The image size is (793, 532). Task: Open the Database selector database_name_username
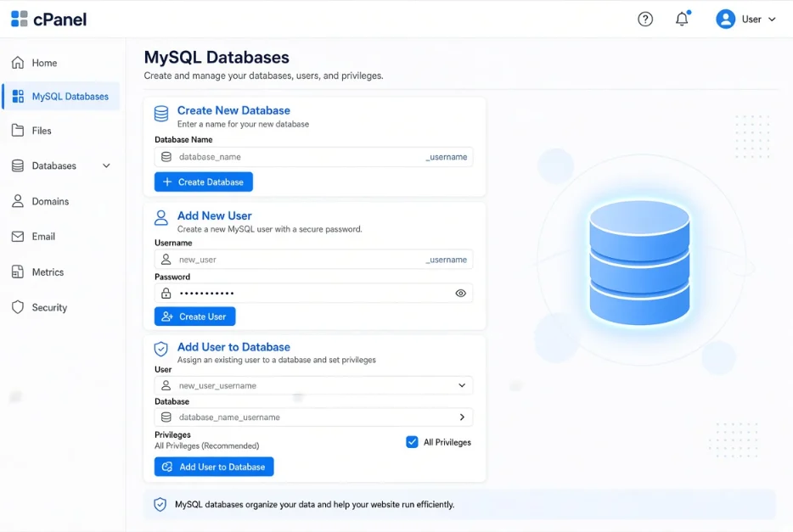tap(313, 417)
